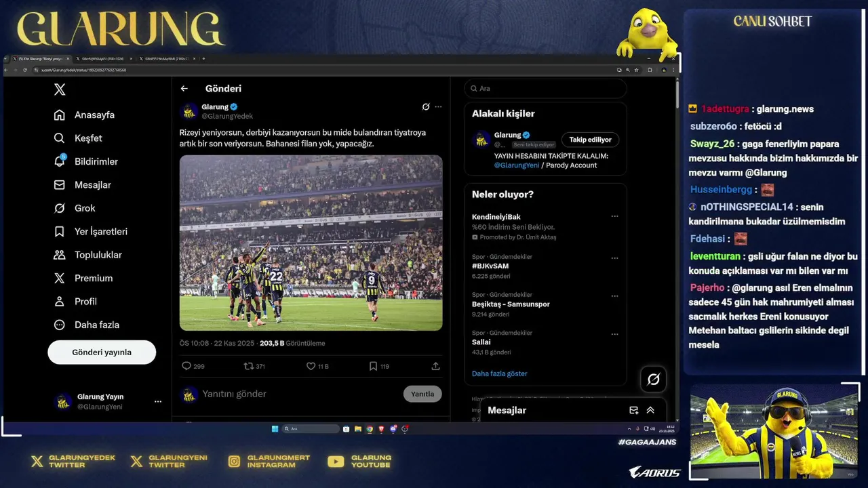
Task: Open Premium in the sidebar
Action: (83, 278)
